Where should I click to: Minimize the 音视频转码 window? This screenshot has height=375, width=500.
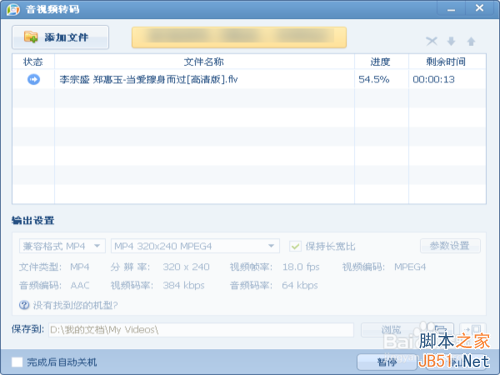[x=451, y=9]
